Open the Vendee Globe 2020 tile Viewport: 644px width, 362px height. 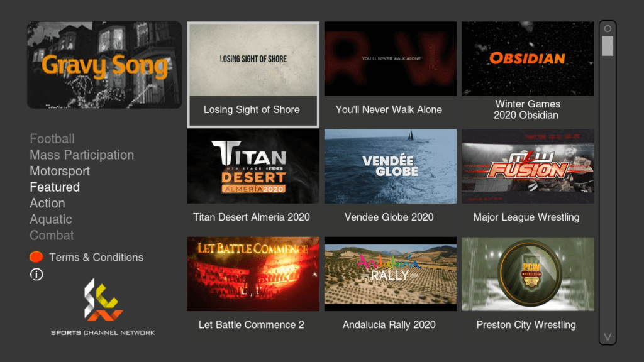[390, 167]
